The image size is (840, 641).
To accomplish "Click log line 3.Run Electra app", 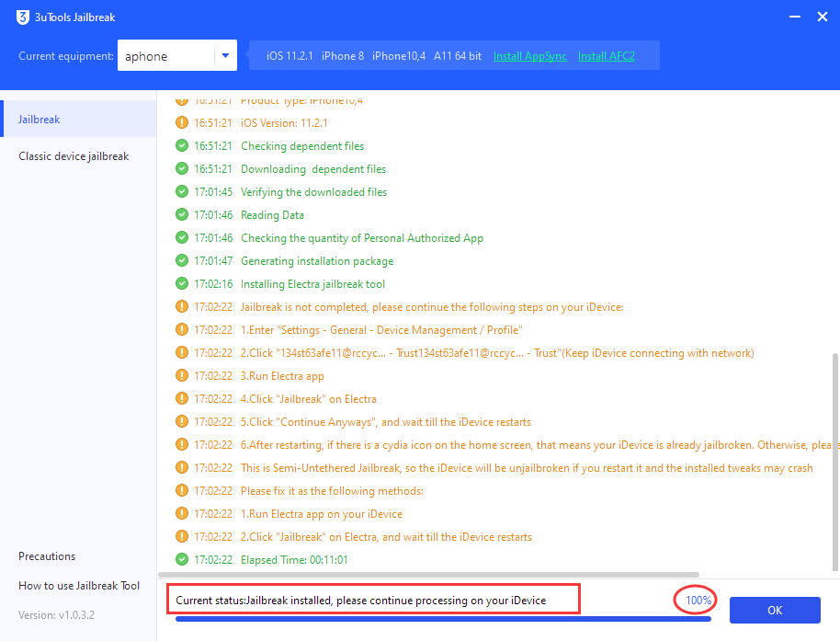I will 282,376.
